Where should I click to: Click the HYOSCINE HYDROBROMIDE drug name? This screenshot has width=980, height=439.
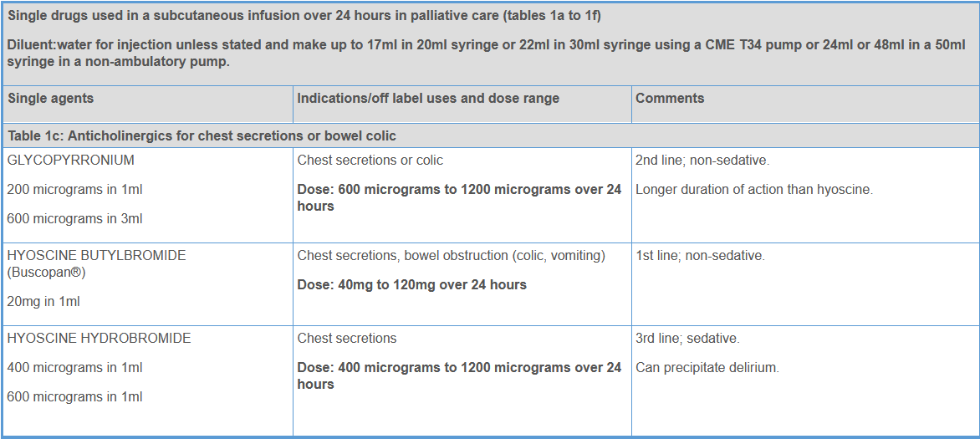click(99, 339)
